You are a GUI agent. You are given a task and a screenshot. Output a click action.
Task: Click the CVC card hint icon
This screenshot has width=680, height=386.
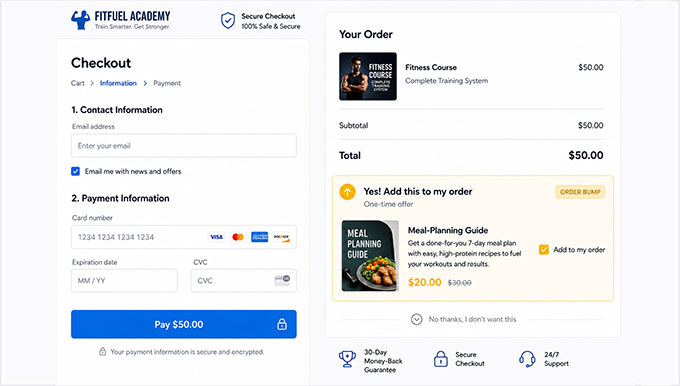pos(282,280)
